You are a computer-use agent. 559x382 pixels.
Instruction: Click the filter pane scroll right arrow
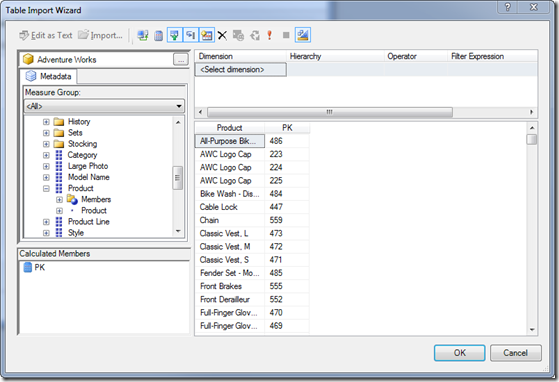coord(532,112)
